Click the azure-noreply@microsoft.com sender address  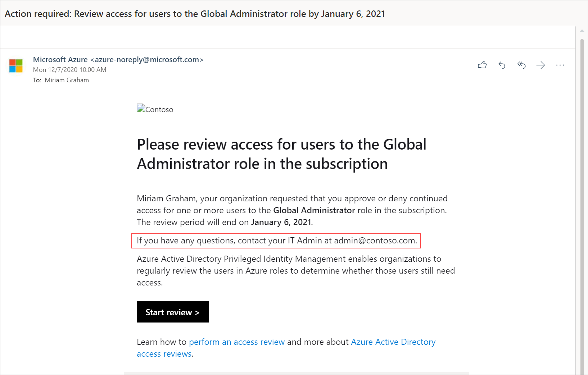147,60
